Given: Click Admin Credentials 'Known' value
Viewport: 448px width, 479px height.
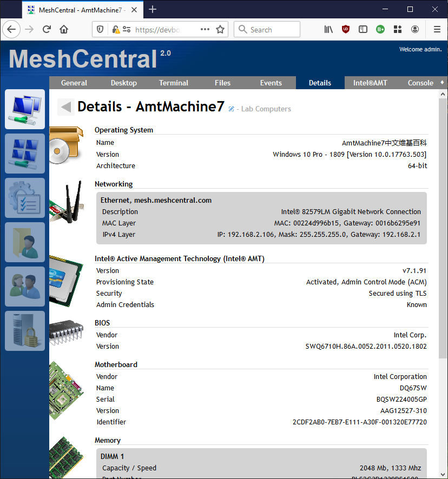Looking at the screenshot, I should [417, 304].
